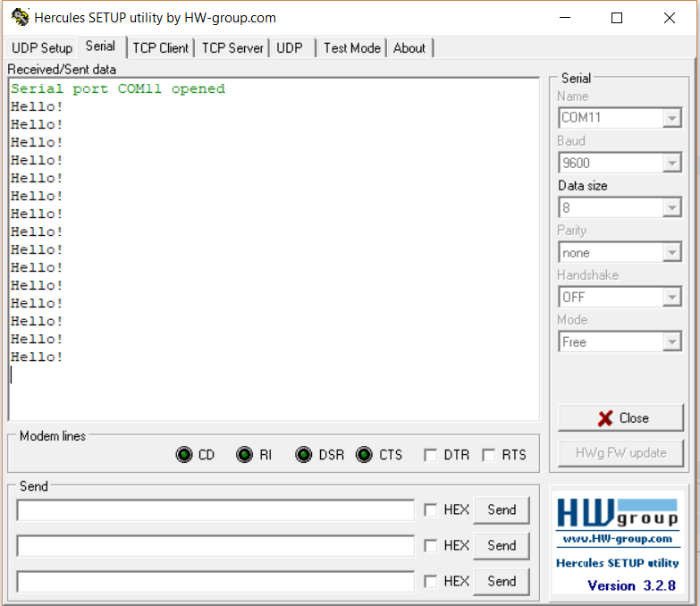Viewport: 700px width, 606px height.
Task: Click the Hercules app icon in title bar
Action: pos(20,17)
